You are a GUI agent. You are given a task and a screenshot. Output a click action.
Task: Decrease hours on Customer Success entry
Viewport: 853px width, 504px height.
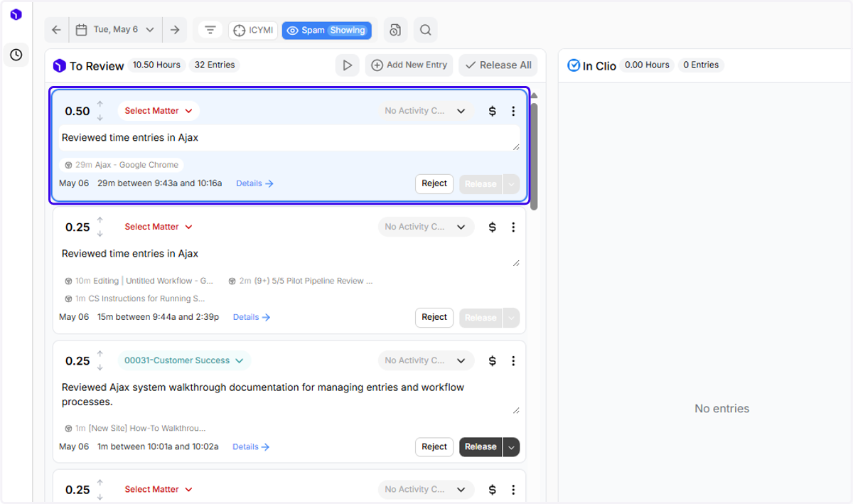coord(100,368)
